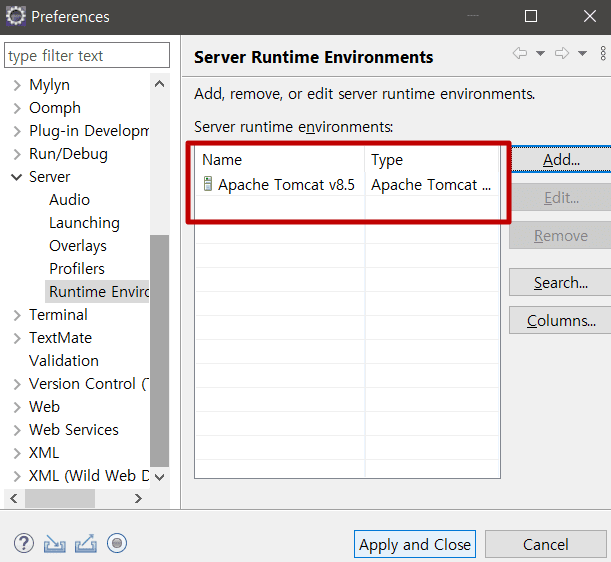Click the tree scroll down arrow
The height and width of the screenshot is (562, 611).
(x=159, y=477)
